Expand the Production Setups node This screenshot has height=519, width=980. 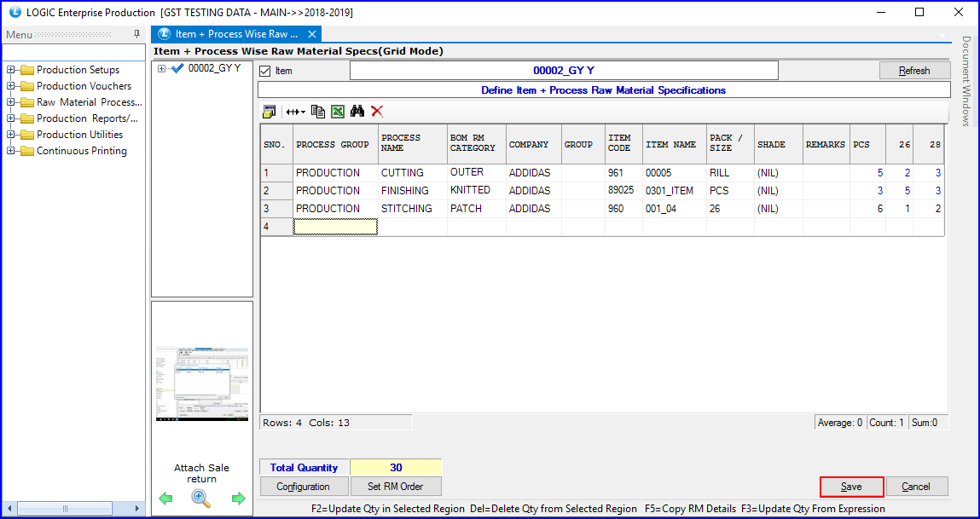(10, 70)
